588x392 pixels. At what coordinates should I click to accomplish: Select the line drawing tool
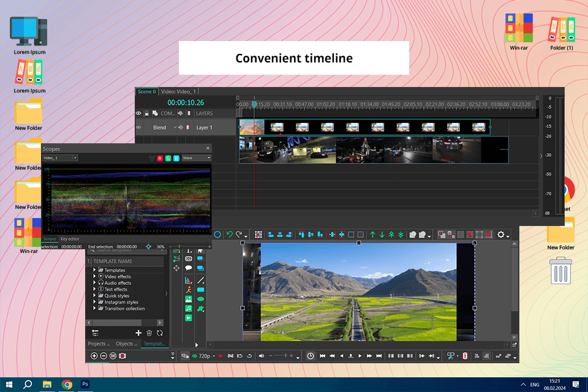pyautogui.click(x=201, y=280)
